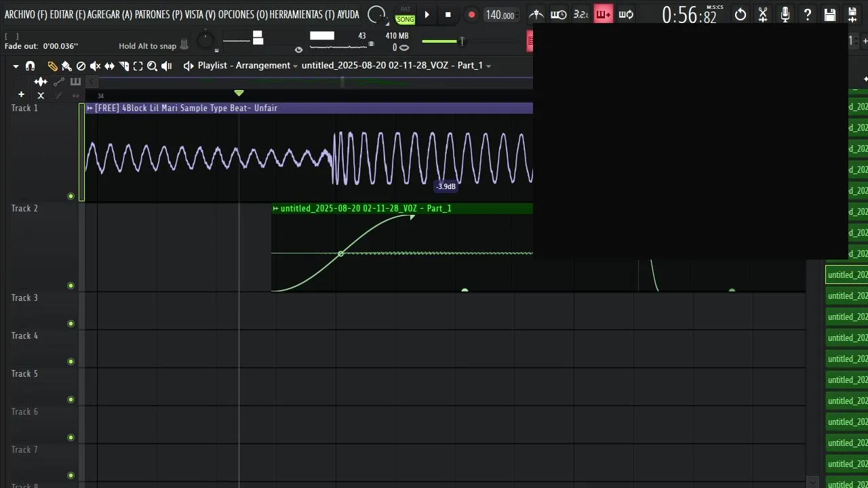The height and width of the screenshot is (488, 868).
Task: Toggle loop recording
Action: 626,14
